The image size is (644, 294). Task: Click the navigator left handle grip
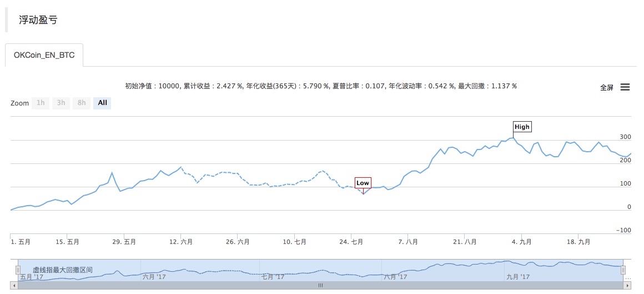tap(18, 270)
